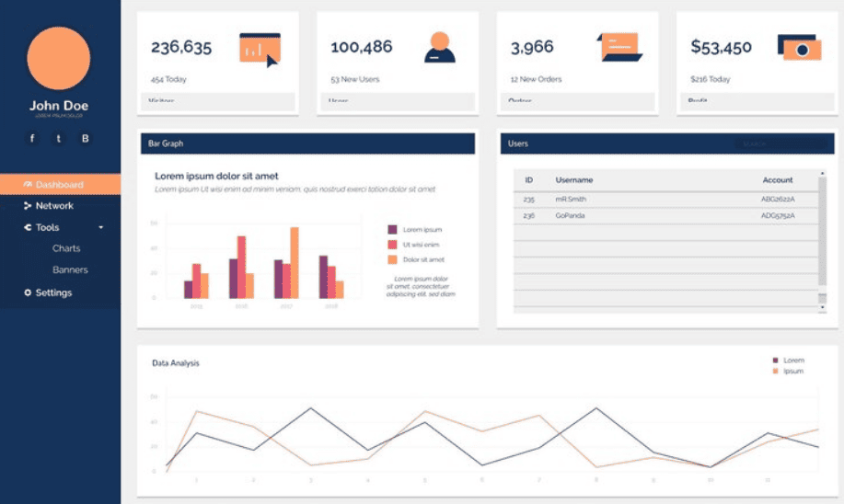
Task: Click the user avatar icon in 100,486 card
Action: tap(439, 48)
